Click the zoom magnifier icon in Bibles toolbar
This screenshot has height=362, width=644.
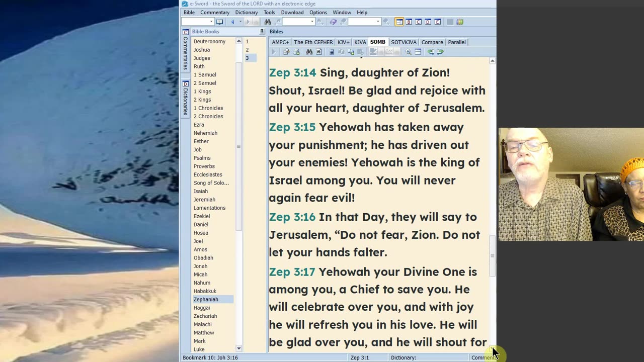click(x=408, y=52)
